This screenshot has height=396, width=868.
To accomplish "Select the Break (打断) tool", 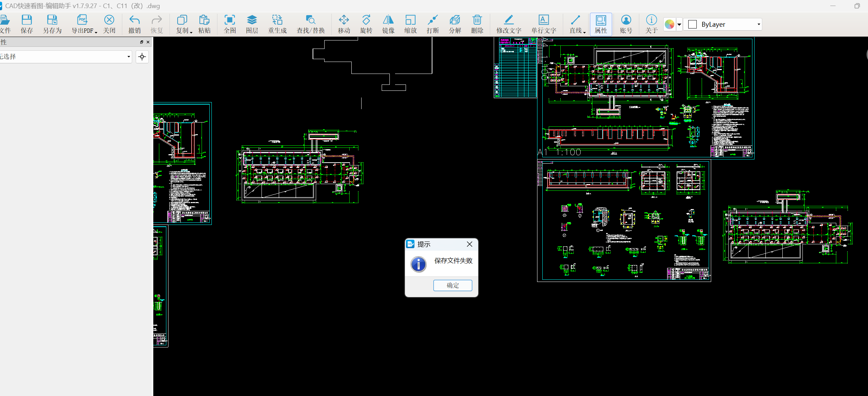I will tap(433, 24).
